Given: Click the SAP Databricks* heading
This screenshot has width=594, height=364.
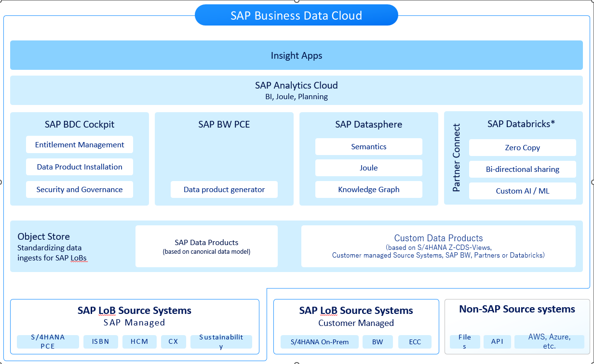Looking at the screenshot, I should coord(521,124).
